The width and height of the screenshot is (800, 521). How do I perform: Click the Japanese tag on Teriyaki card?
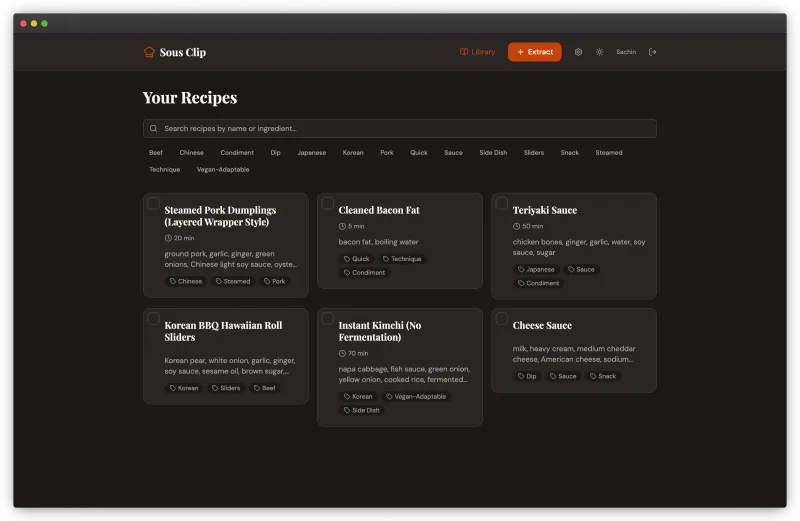coord(536,269)
